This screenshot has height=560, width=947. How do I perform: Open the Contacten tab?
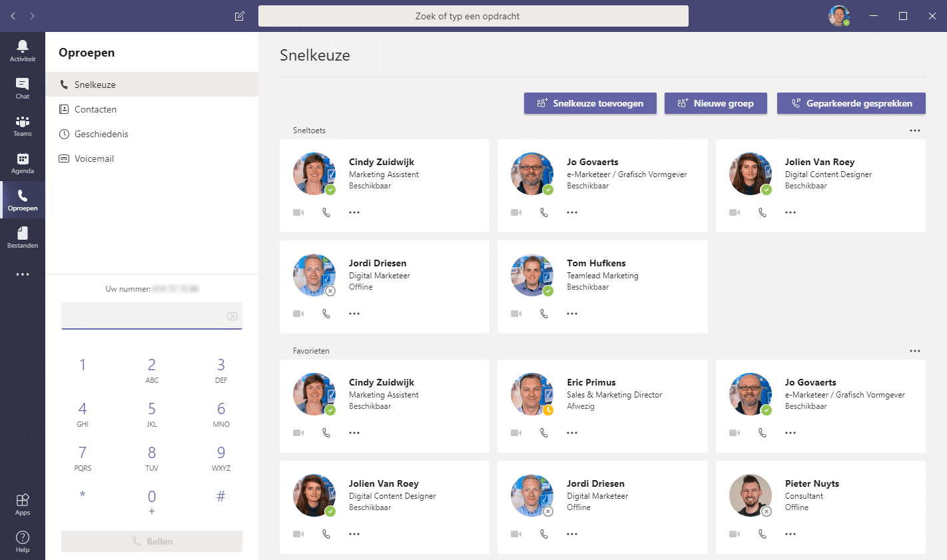[152, 109]
